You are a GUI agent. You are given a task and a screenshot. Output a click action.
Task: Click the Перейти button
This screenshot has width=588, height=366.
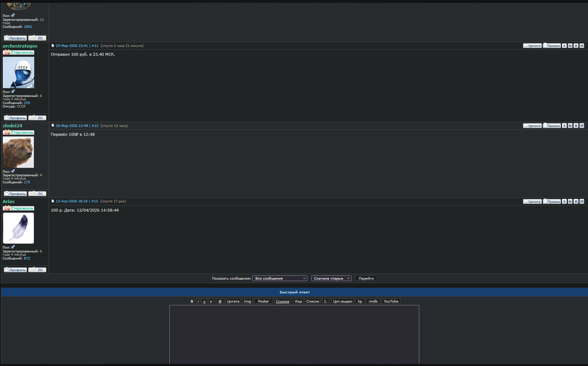(366, 278)
